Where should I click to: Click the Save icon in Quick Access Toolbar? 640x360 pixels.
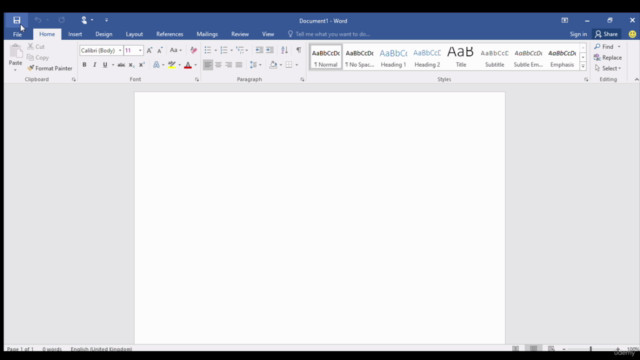coord(17,20)
